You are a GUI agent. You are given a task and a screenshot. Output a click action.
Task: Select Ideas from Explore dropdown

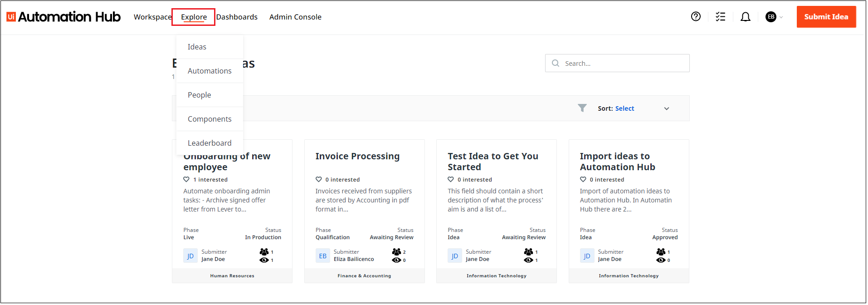point(210,47)
